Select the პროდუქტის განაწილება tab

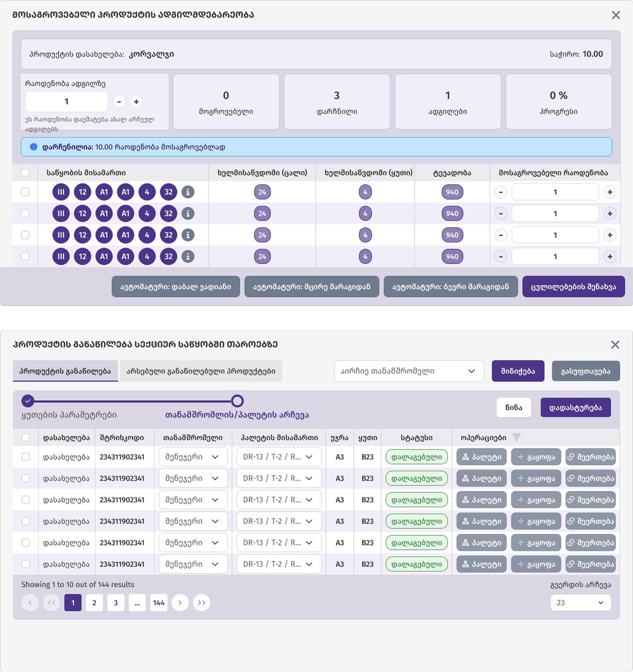click(x=65, y=371)
